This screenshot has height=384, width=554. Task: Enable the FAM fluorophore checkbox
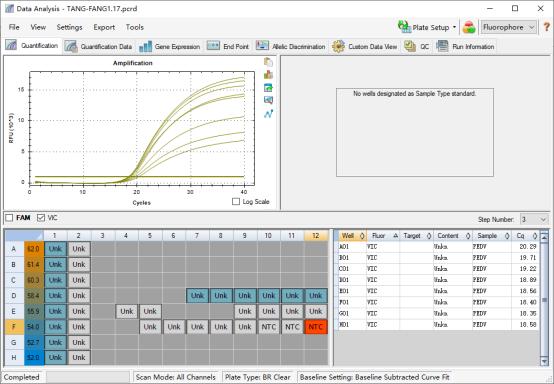10,218
